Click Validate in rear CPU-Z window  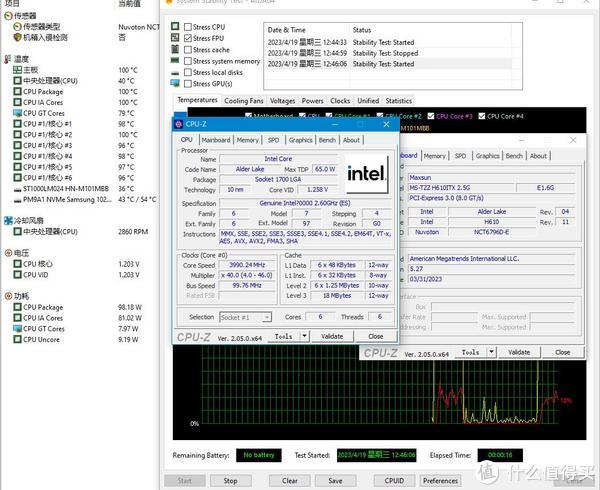(x=519, y=352)
